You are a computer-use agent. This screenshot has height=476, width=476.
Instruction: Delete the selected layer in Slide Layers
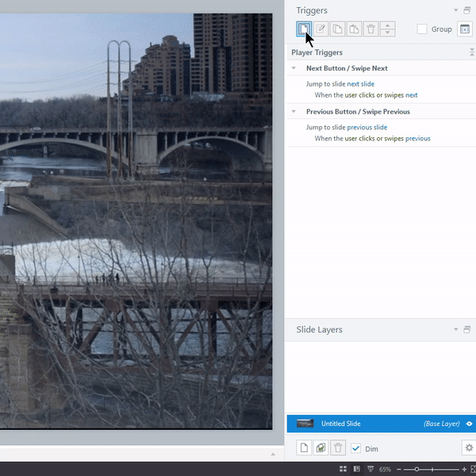pos(338,447)
